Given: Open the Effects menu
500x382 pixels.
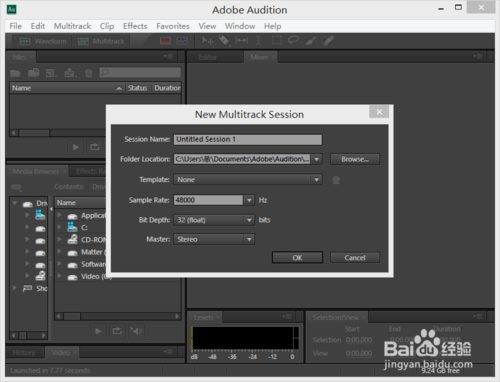Looking at the screenshot, I should pos(135,26).
